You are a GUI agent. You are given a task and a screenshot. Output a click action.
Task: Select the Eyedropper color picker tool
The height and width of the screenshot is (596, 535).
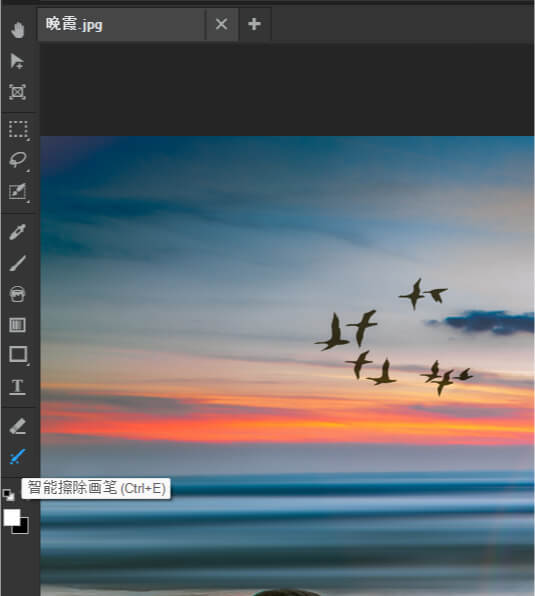(x=17, y=231)
